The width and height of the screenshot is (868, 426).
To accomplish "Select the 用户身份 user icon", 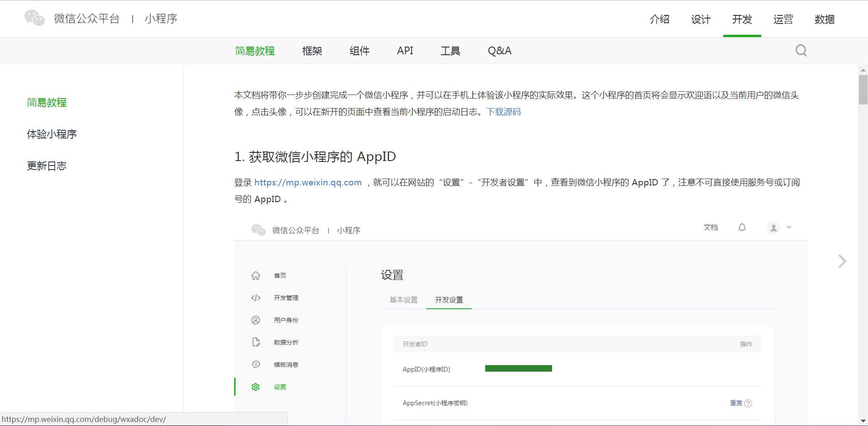I will (256, 320).
